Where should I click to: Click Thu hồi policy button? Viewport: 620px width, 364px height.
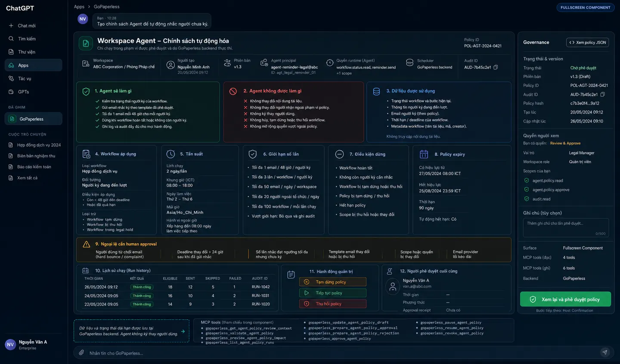333,304
